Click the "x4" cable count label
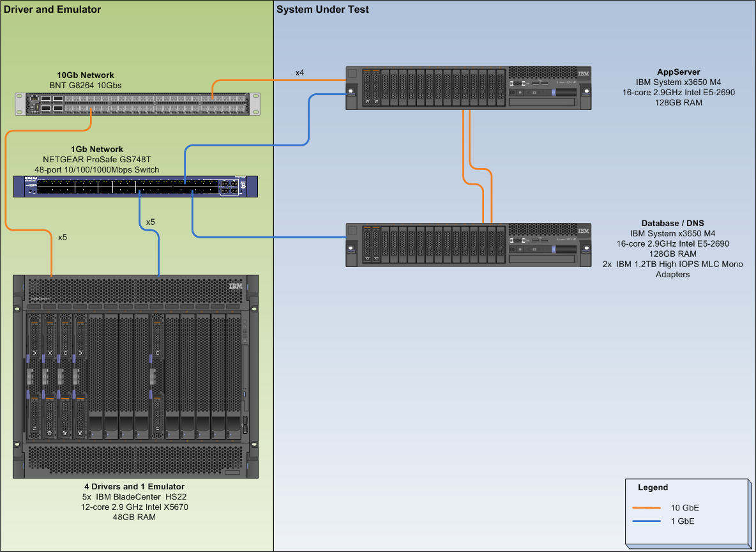Viewport: 756px width, 552px height. click(x=299, y=73)
